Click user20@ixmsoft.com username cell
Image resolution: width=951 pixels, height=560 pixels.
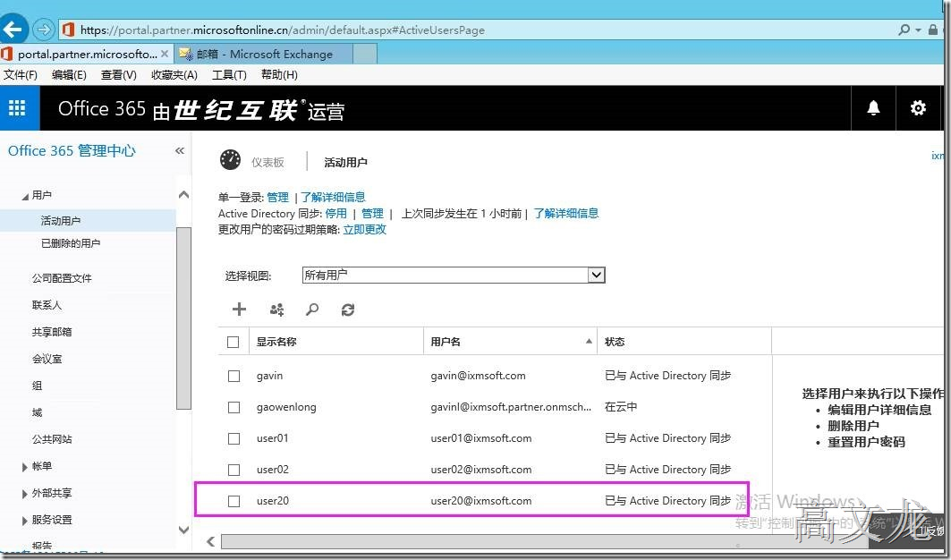click(481, 501)
